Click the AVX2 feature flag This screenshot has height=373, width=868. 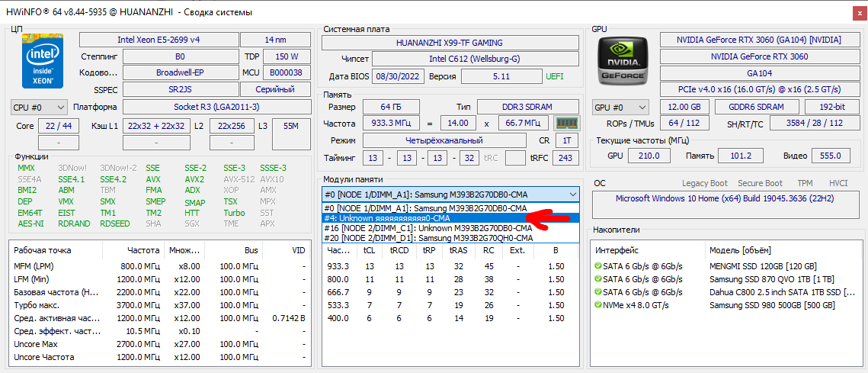point(194,179)
